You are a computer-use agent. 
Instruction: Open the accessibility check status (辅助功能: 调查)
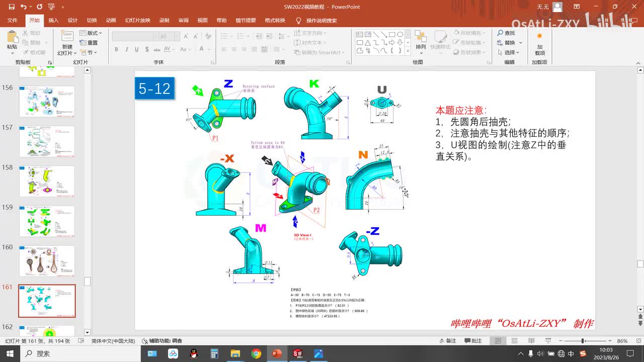tap(162, 341)
